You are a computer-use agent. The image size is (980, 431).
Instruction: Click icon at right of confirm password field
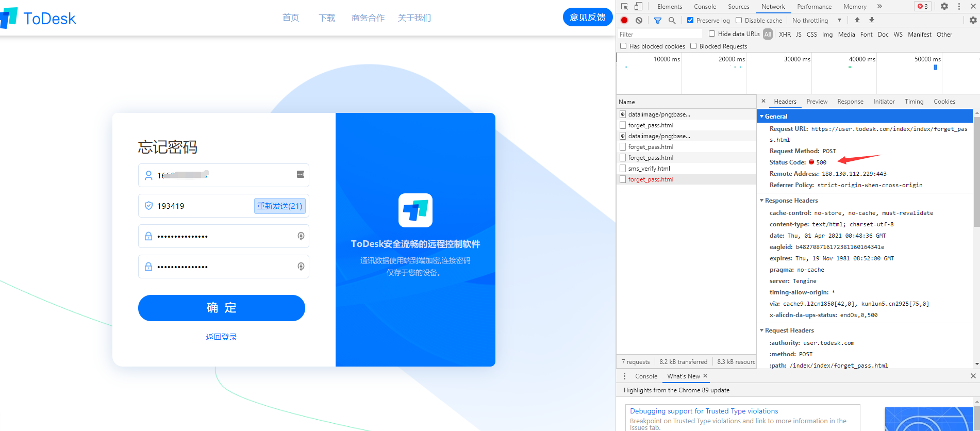tap(301, 267)
